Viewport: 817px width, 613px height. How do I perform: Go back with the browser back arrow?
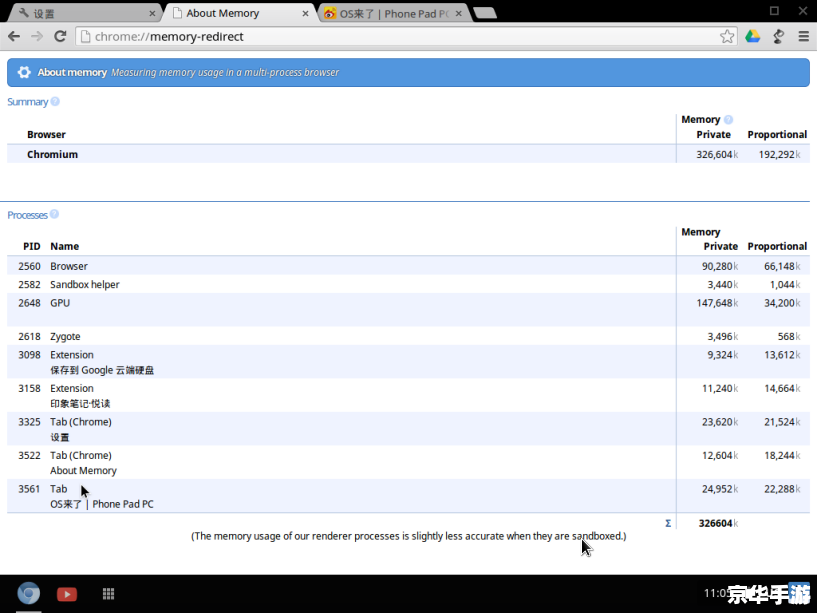click(14, 36)
